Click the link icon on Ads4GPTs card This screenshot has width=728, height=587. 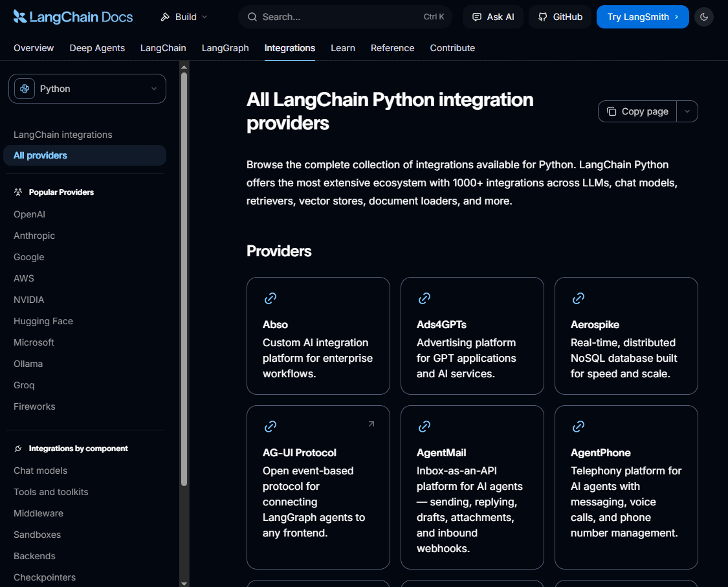(425, 298)
